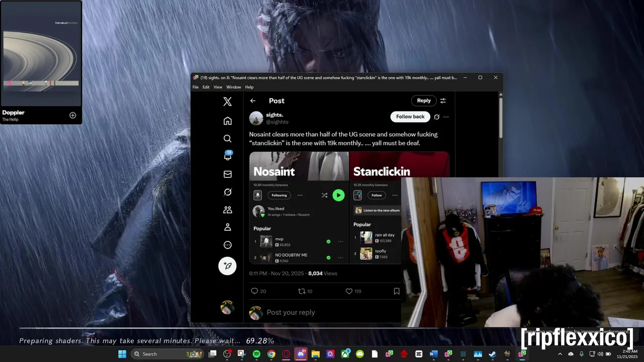Image resolution: width=644 pixels, height=362 pixels.
Task: Open the View menu
Action: 218,87
